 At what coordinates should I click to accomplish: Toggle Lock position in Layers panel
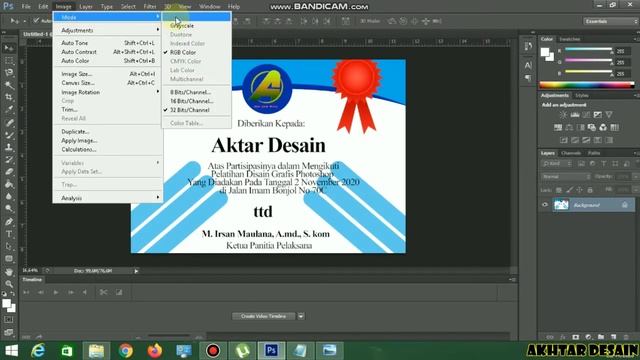[x=580, y=190]
